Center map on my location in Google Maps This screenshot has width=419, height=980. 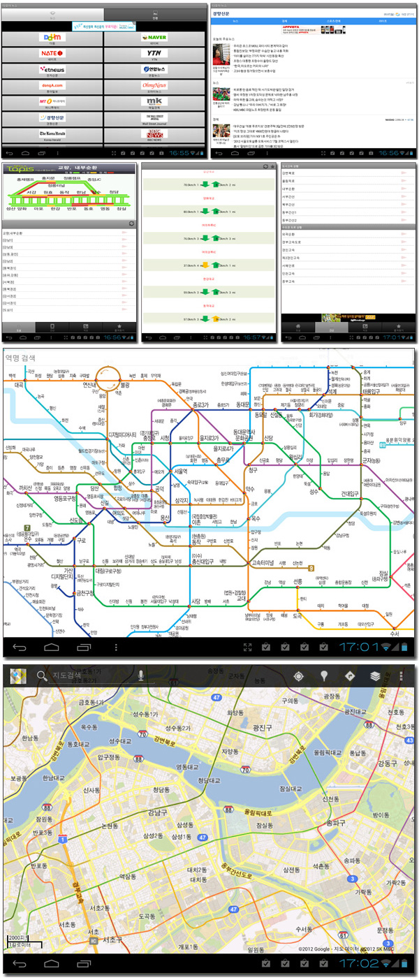pyautogui.click(x=299, y=675)
